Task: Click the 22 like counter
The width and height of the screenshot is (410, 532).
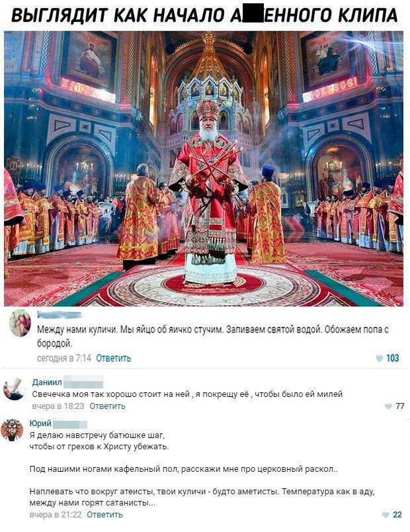Action: [397, 515]
